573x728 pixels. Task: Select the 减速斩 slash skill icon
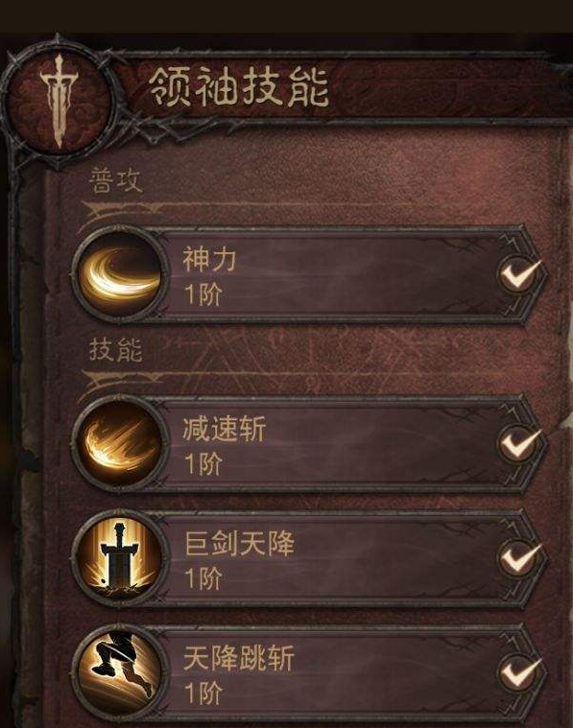119,443
